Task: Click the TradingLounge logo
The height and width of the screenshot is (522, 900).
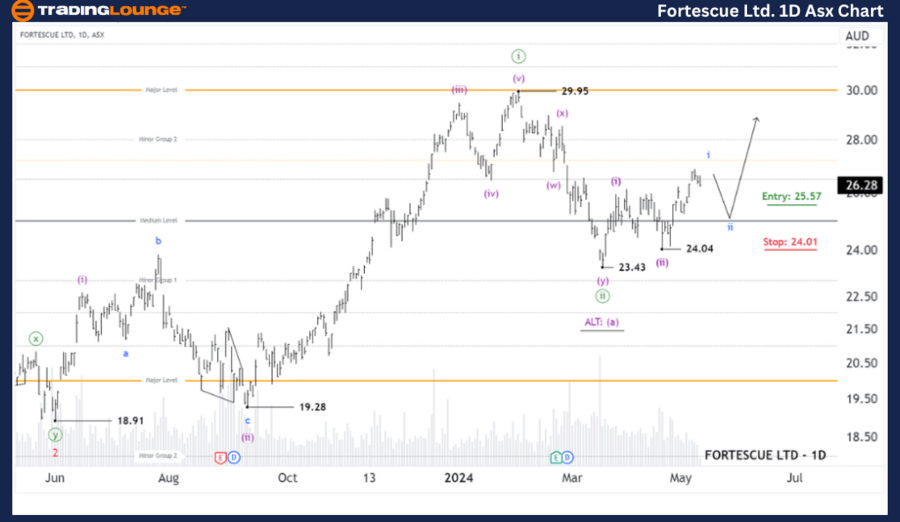Action: (98, 10)
